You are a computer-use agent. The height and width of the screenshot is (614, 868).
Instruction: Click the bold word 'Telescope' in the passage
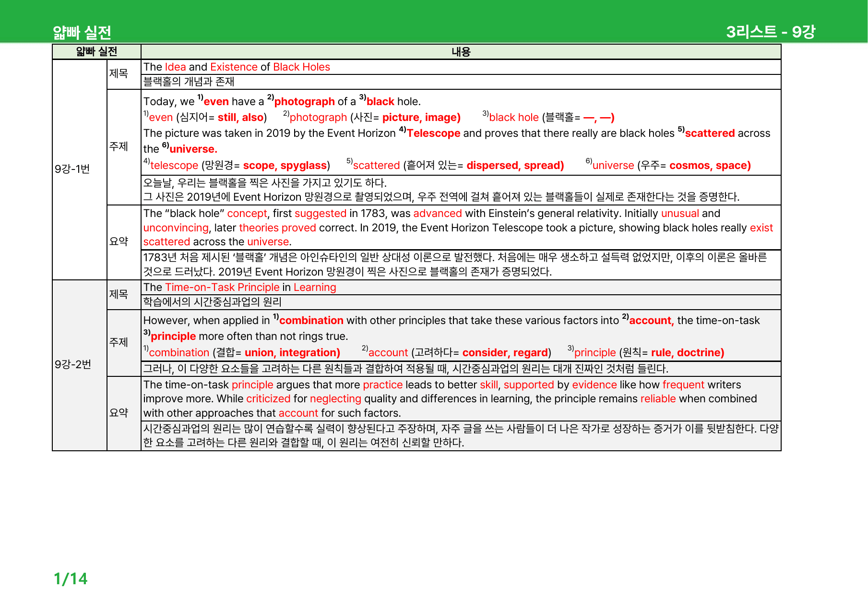pos(433,133)
